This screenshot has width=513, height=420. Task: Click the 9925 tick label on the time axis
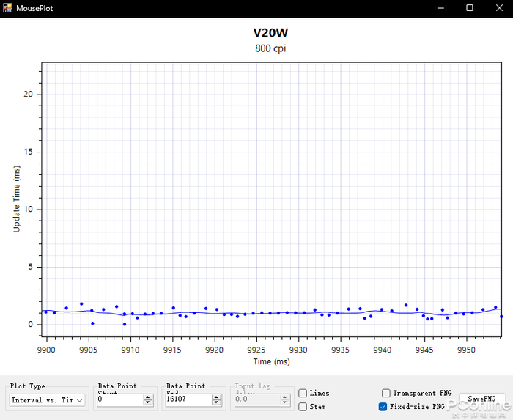[256, 350]
